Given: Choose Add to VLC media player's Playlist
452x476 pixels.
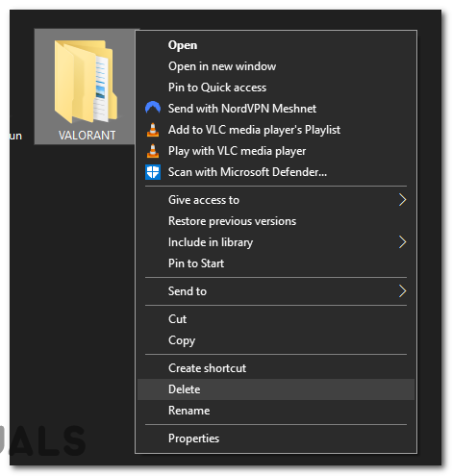Looking at the screenshot, I should point(276,130).
